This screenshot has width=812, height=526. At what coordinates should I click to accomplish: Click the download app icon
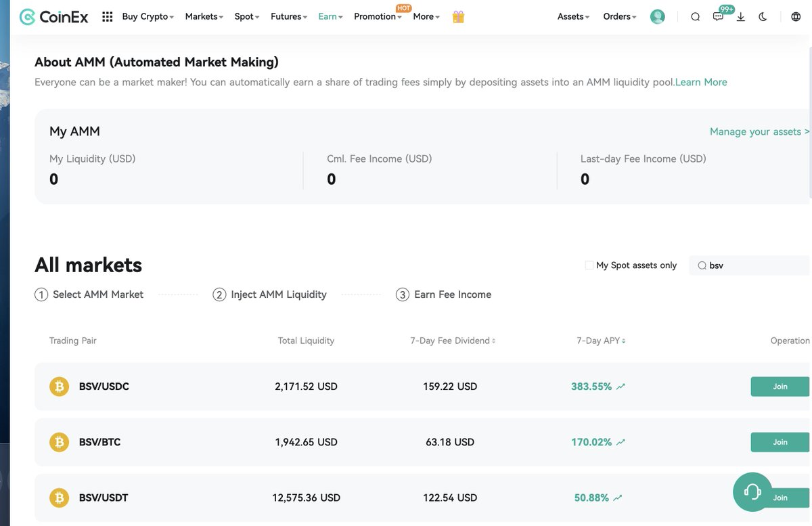(740, 17)
